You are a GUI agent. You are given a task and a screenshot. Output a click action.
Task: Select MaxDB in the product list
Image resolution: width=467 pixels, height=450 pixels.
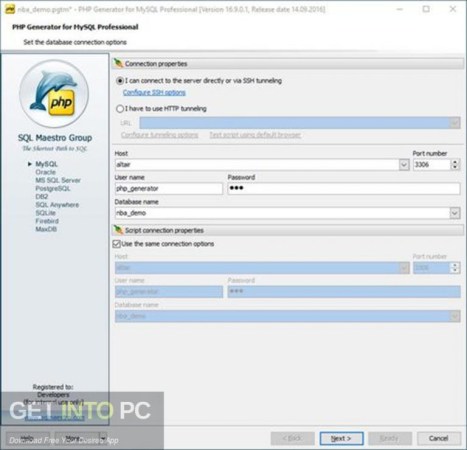pyautogui.click(x=46, y=229)
